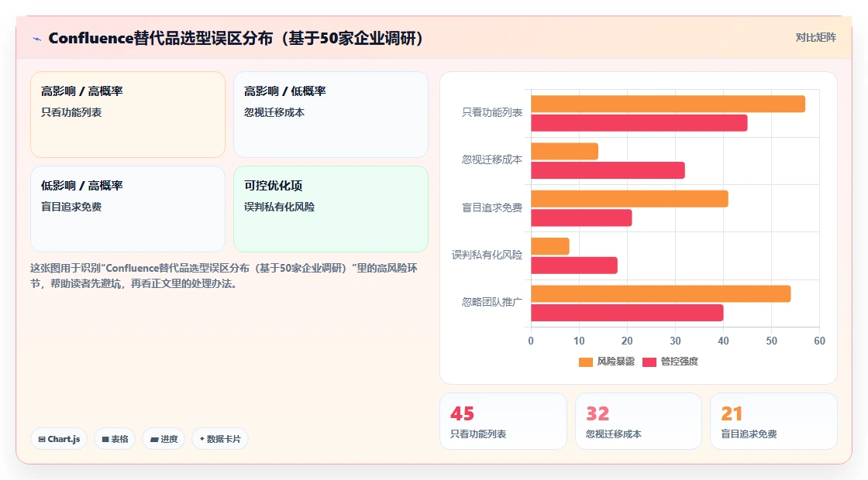Click the orange bar for 盲目追求免费

pos(629,199)
